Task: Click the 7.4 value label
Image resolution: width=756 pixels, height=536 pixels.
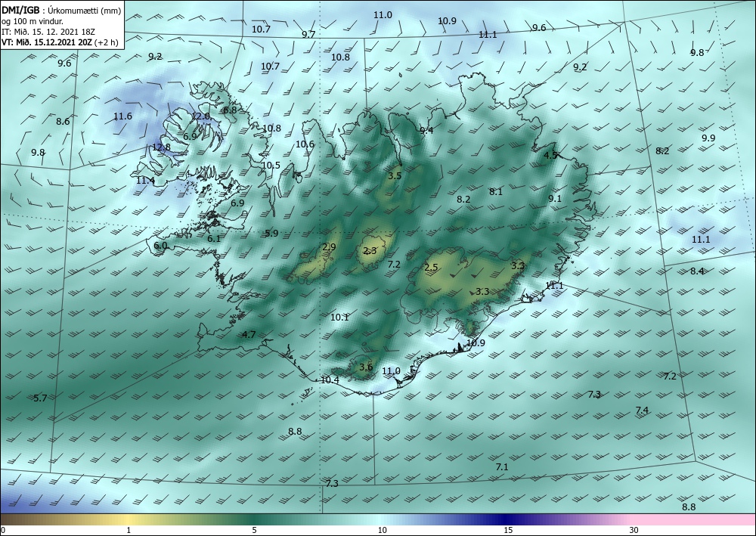Action: (642, 411)
